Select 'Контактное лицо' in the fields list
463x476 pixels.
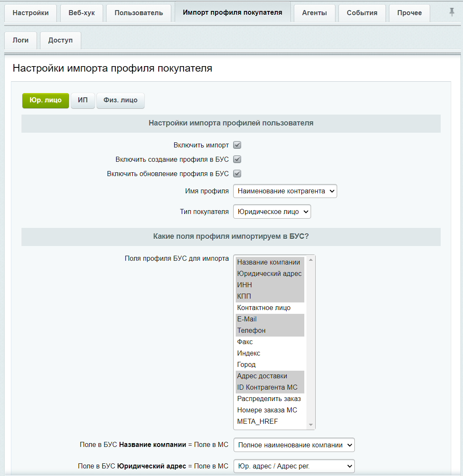(264, 308)
